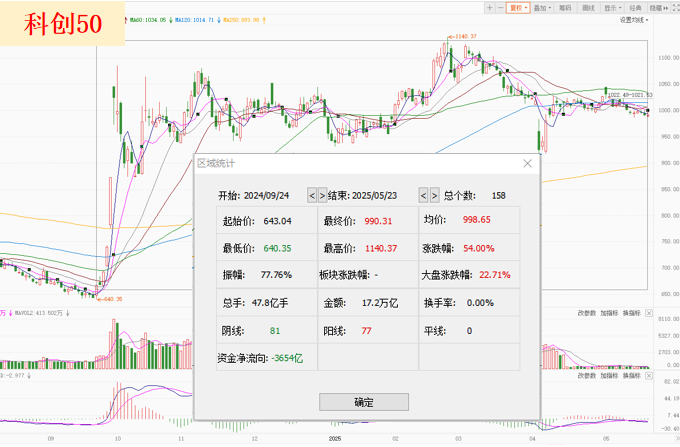The height and width of the screenshot is (447, 680).
Task: Click the 涨跌幅 54.00% value
Action: (x=478, y=248)
